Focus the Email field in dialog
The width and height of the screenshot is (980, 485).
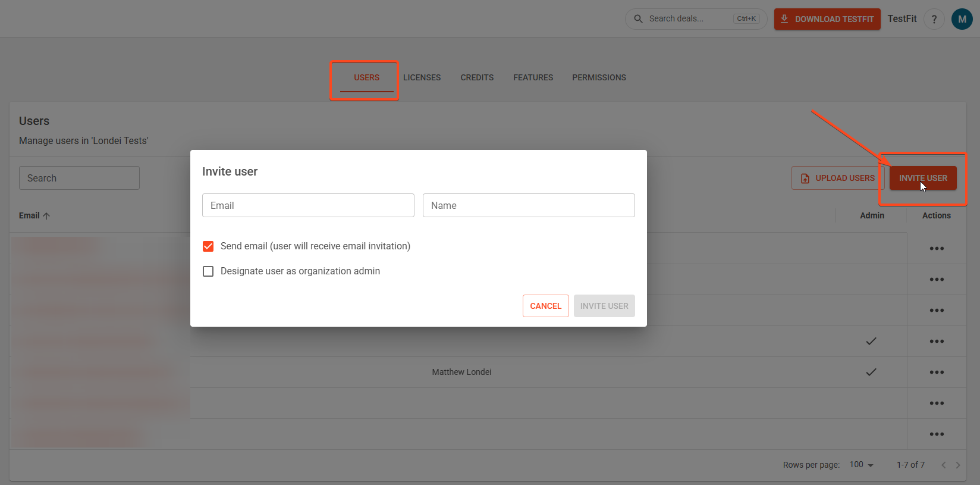(308, 205)
